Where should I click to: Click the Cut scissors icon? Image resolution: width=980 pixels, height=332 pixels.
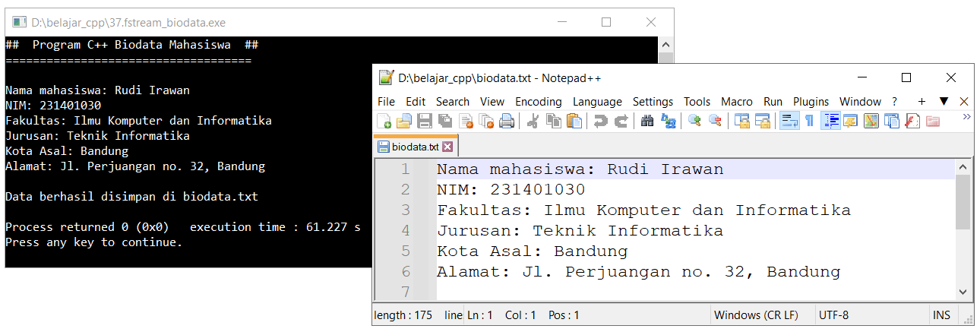pos(533,121)
